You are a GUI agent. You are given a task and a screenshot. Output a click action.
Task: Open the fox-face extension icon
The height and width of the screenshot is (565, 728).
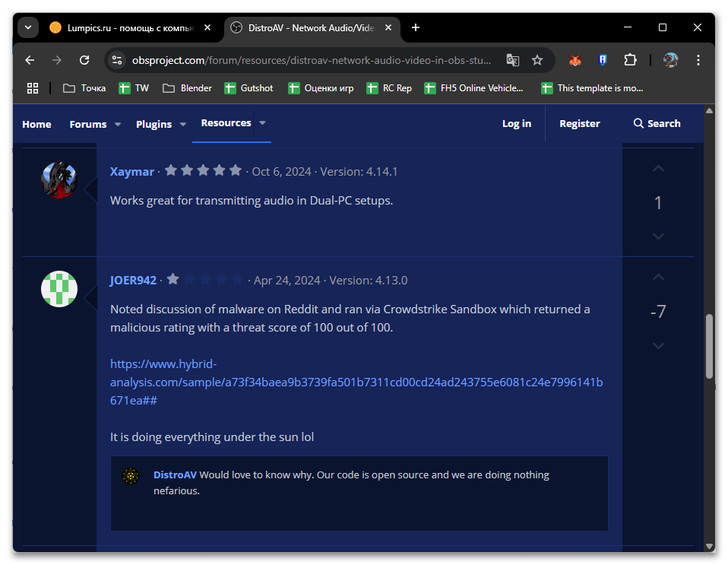point(575,60)
